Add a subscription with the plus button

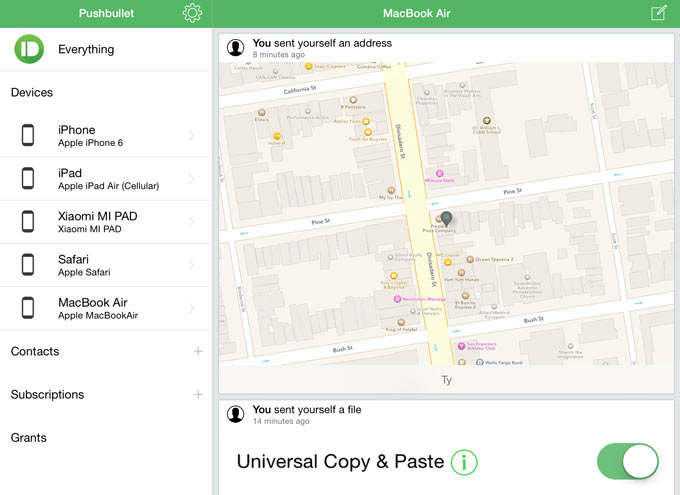click(x=198, y=394)
